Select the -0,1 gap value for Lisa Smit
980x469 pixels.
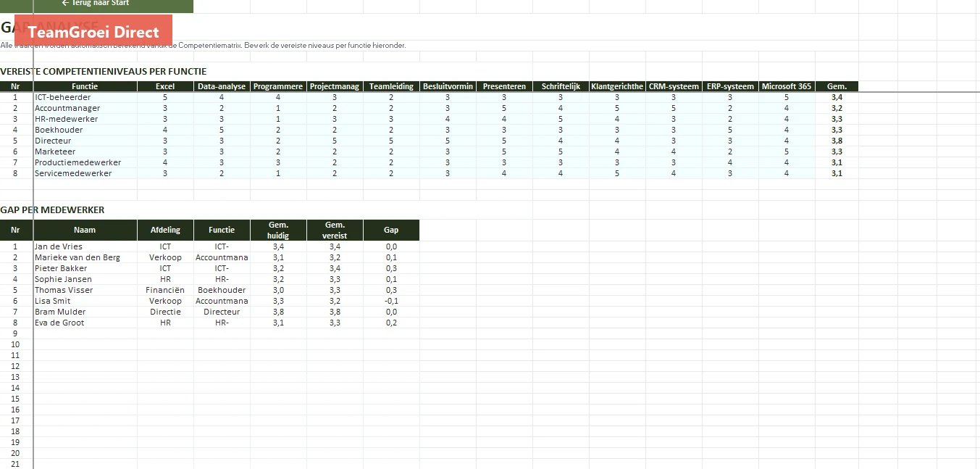click(x=391, y=301)
